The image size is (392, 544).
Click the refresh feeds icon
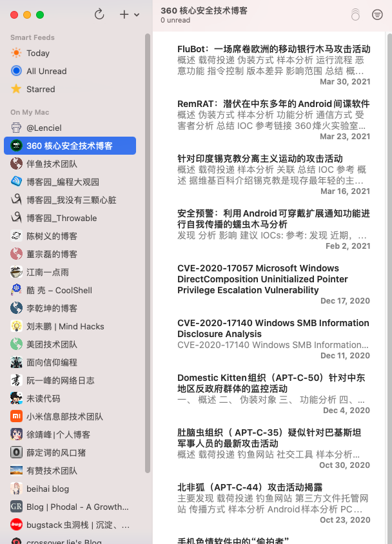99,14
